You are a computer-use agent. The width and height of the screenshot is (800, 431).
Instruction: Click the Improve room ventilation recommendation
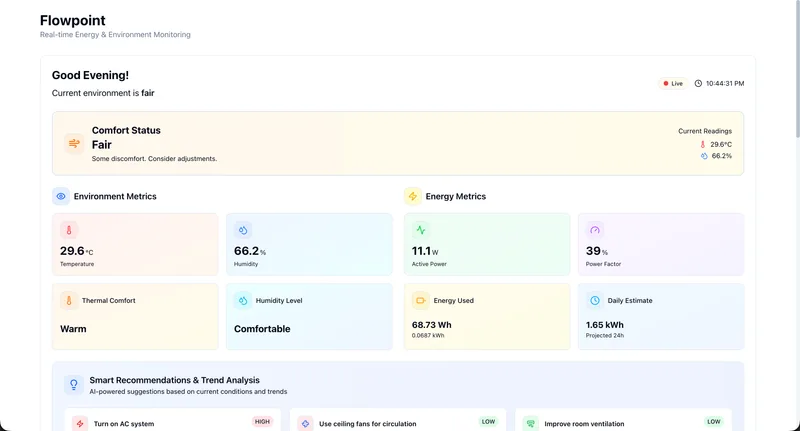click(584, 424)
